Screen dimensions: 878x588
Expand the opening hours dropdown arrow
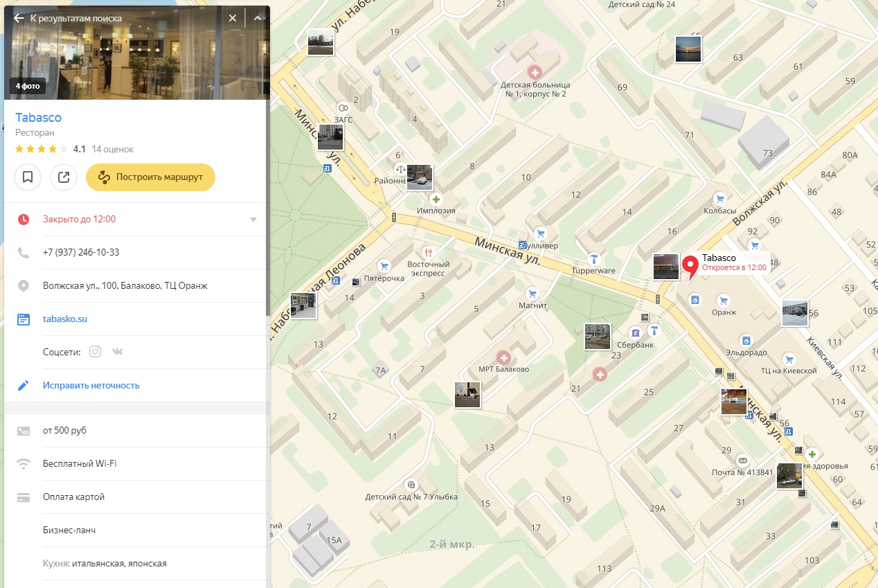tap(253, 220)
